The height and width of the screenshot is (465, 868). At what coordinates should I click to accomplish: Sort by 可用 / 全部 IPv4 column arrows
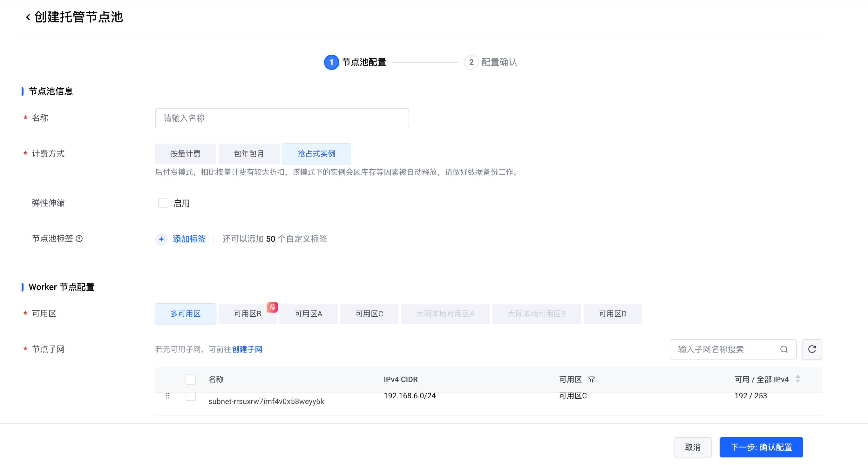click(797, 379)
